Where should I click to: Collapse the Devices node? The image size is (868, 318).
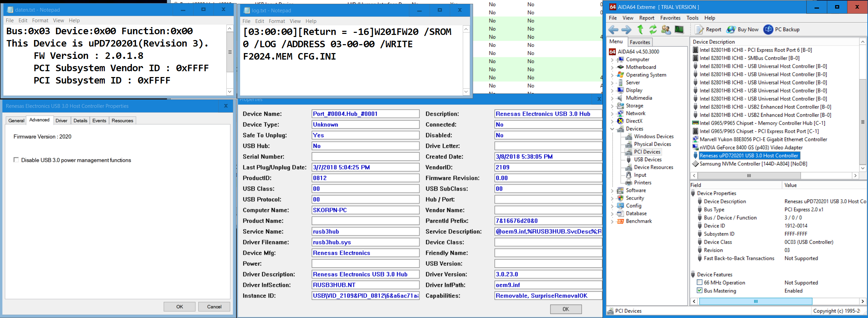(x=612, y=129)
